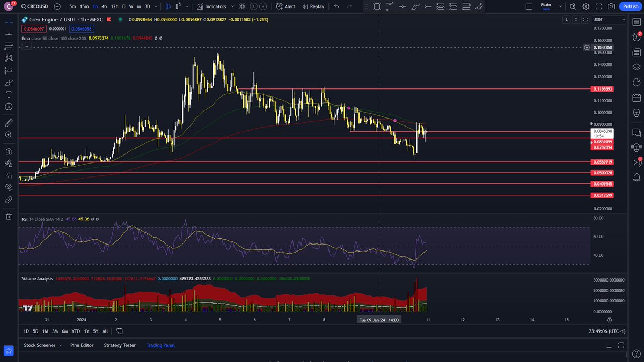Select the ruler measure tool
This screenshot has width=644, height=362.
9,123
